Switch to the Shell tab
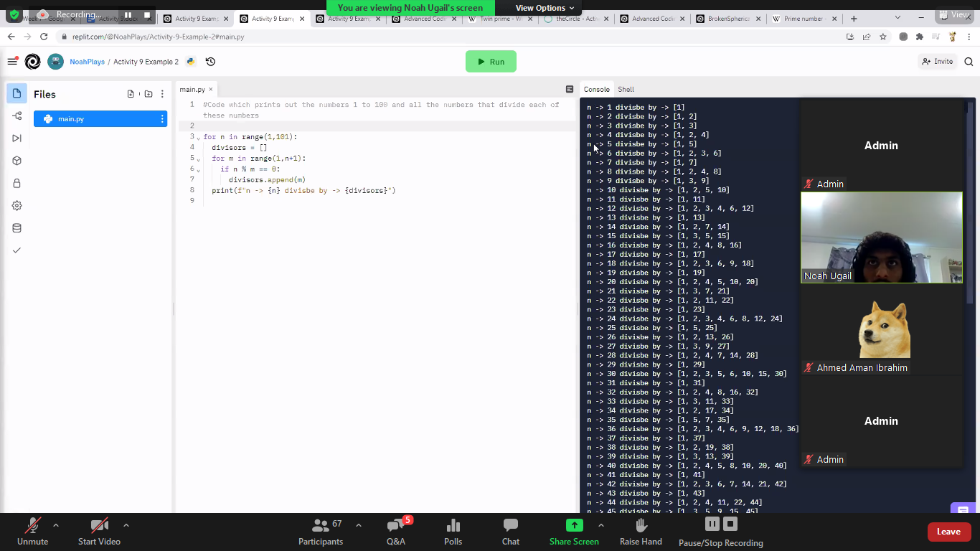Image resolution: width=980 pixels, height=551 pixels. (x=626, y=90)
